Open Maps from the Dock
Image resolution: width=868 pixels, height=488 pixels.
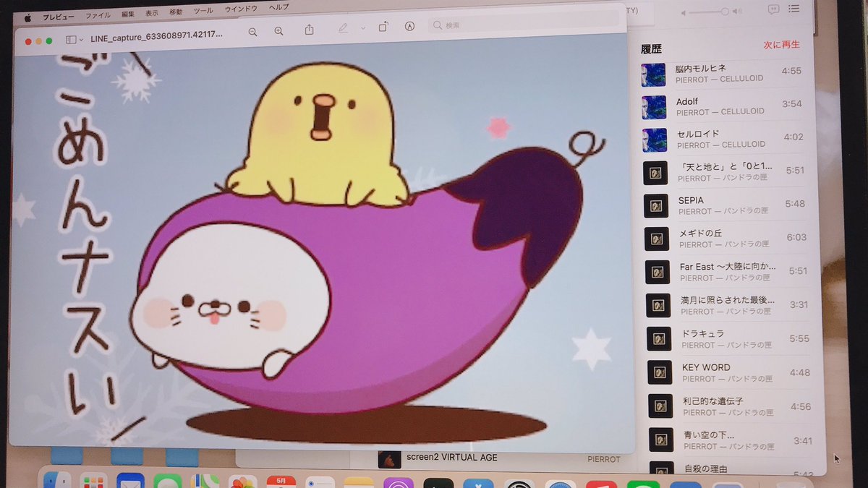click(205, 481)
